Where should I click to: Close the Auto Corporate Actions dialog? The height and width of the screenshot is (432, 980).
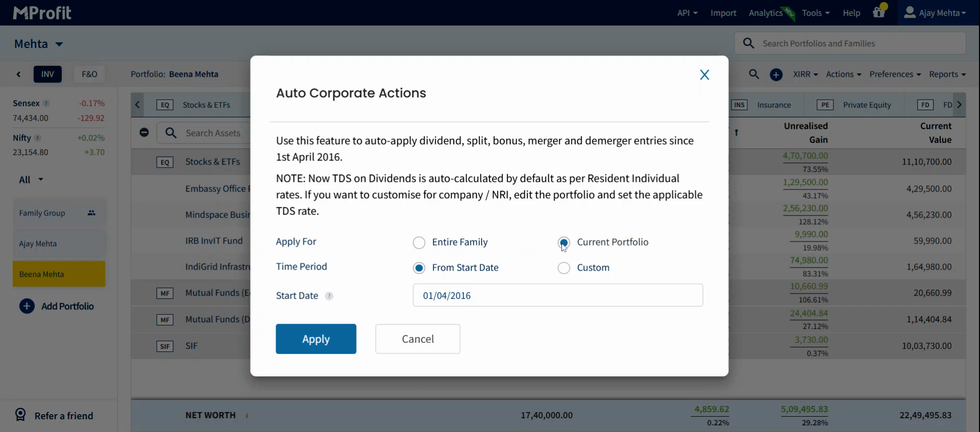point(704,75)
